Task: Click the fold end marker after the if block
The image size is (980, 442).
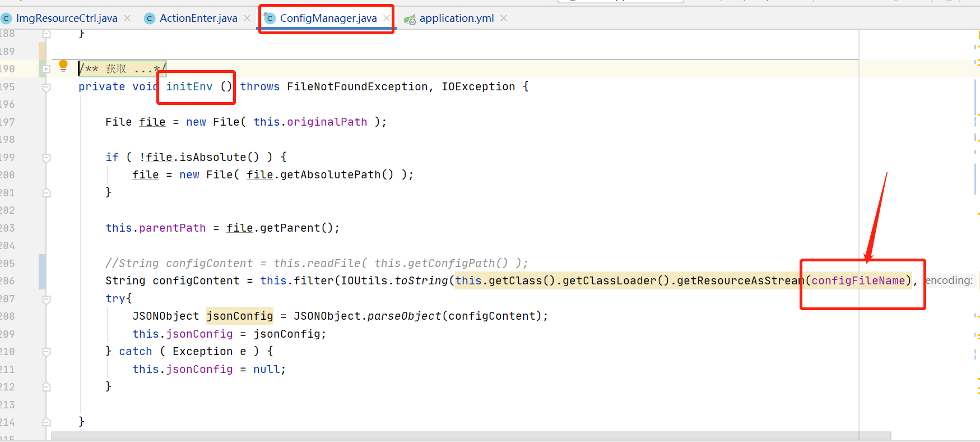Action: (x=47, y=193)
